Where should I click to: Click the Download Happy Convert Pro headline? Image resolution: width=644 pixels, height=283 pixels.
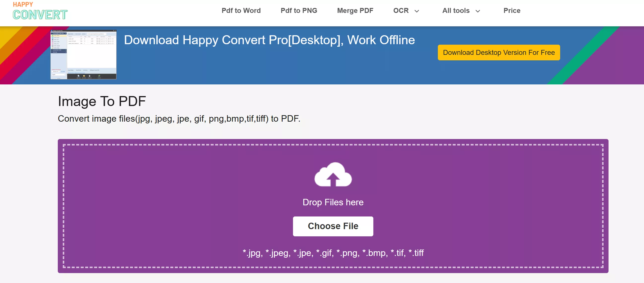(269, 40)
